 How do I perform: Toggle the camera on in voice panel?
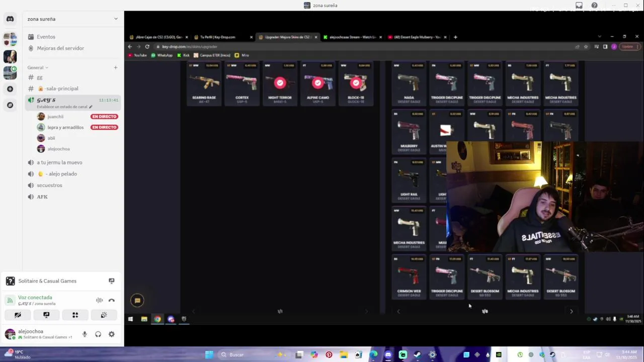click(18, 315)
